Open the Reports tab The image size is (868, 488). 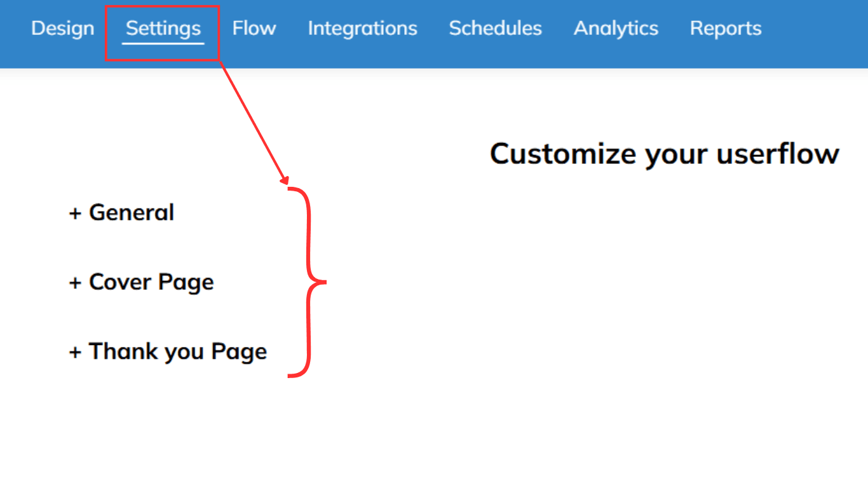point(725,29)
